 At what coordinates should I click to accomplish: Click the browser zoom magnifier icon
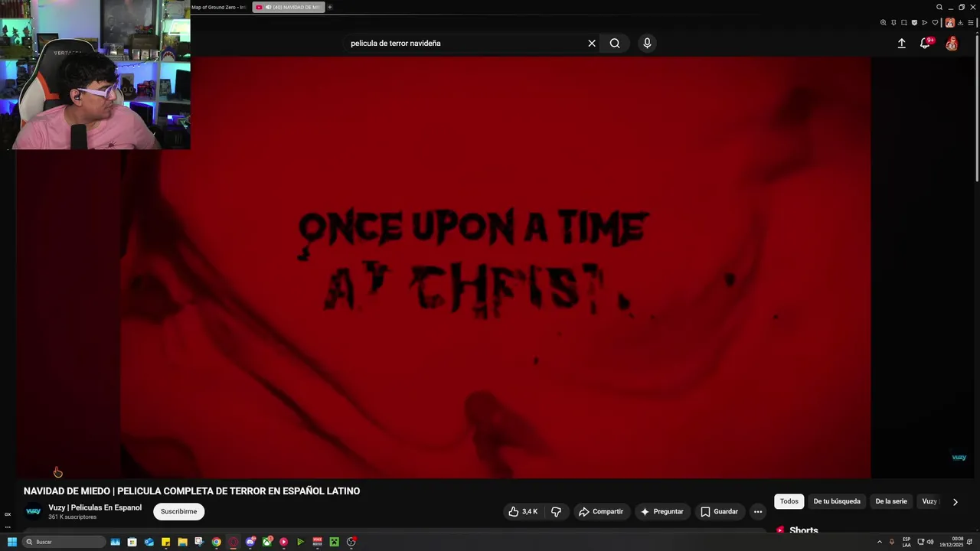click(884, 22)
